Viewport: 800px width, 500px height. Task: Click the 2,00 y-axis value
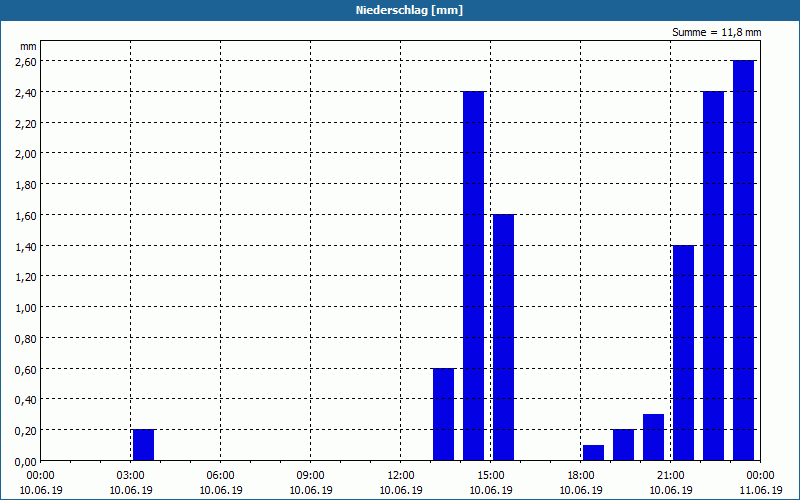(x=26, y=154)
